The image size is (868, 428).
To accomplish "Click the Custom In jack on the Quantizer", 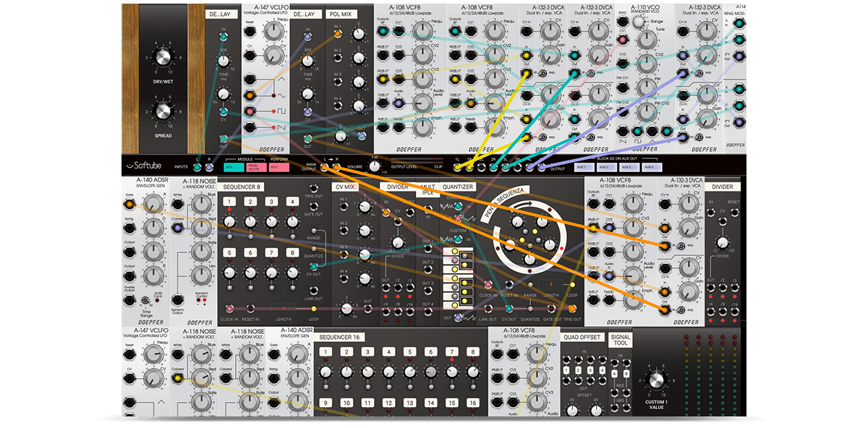I will coord(458,238).
